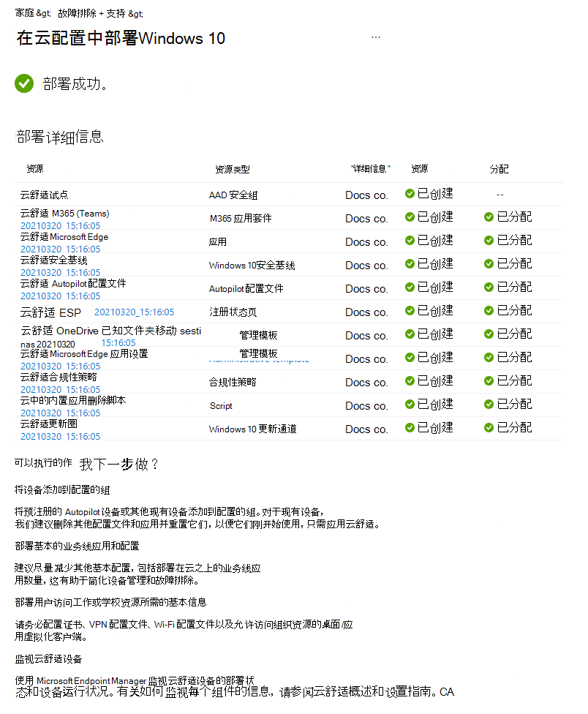Viewport: 588px width, 714px height.
Task: Click the 注册状态页 type cell
Action: point(233,312)
